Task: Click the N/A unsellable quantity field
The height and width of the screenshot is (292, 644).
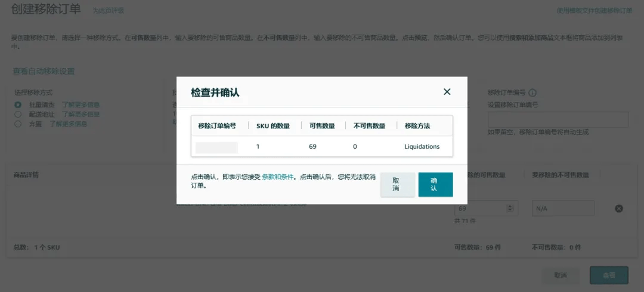Action: pos(563,208)
